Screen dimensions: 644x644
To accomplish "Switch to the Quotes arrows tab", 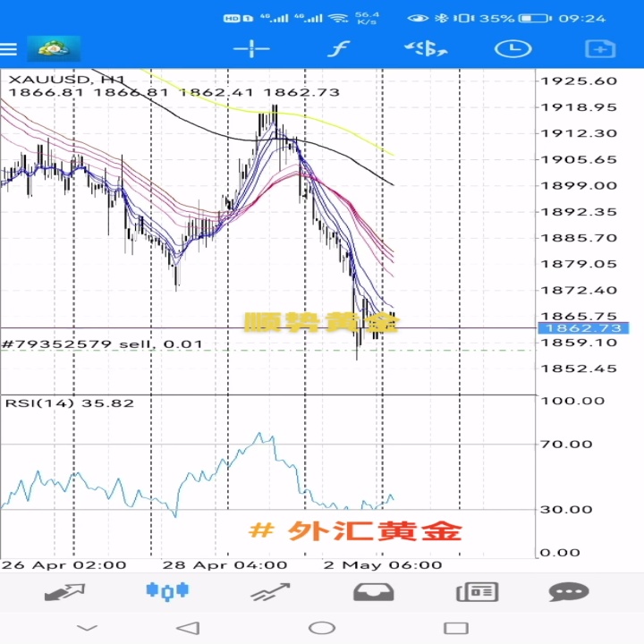I will [x=64, y=592].
